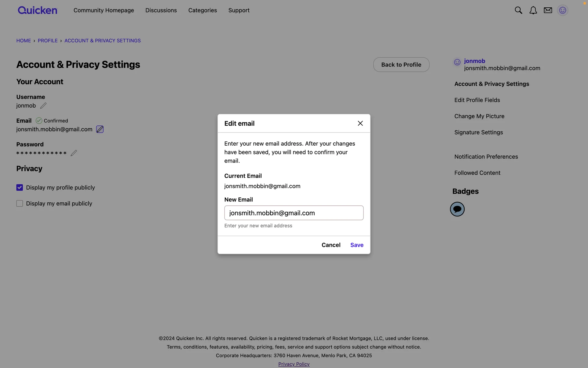This screenshot has width=588, height=368.
Task: Click the email edit pencil icon
Action: (x=100, y=129)
